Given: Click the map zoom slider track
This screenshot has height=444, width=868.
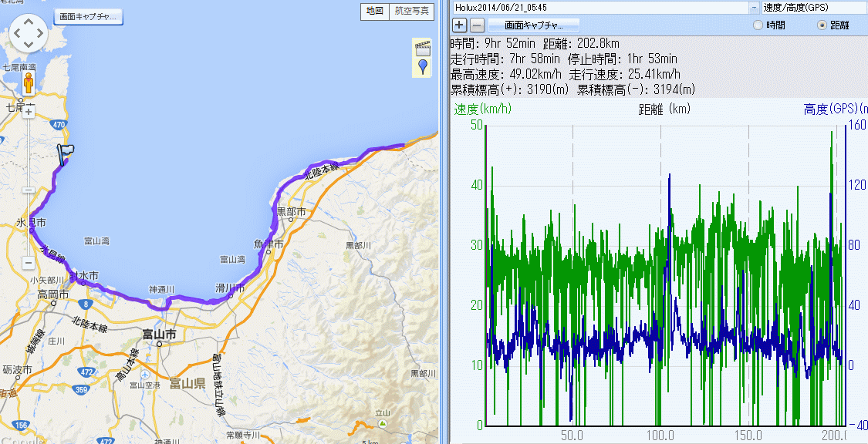Looking at the screenshot, I should [29, 189].
